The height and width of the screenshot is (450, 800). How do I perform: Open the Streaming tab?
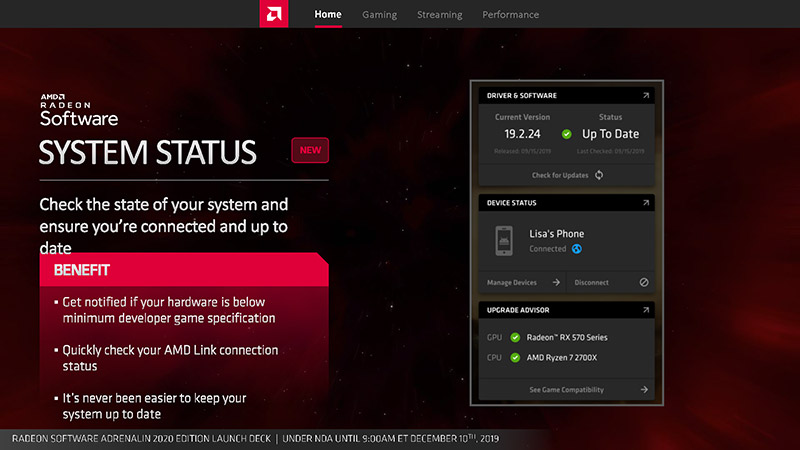pyautogui.click(x=440, y=15)
